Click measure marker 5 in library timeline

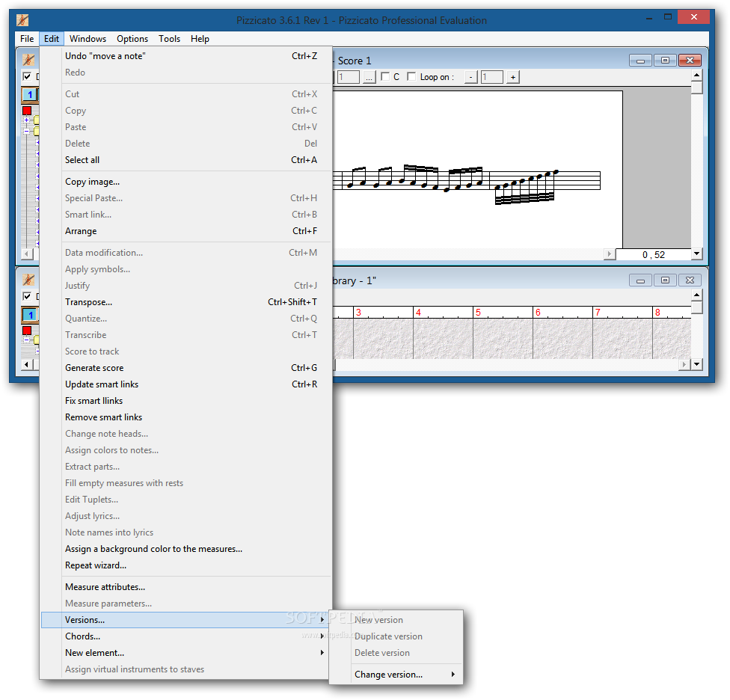tap(478, 313)
